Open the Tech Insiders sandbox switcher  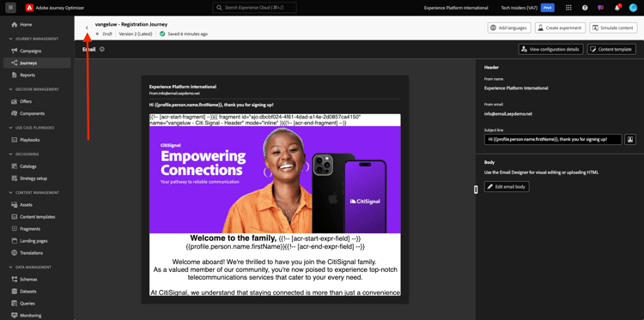click(x=527, y=8)
